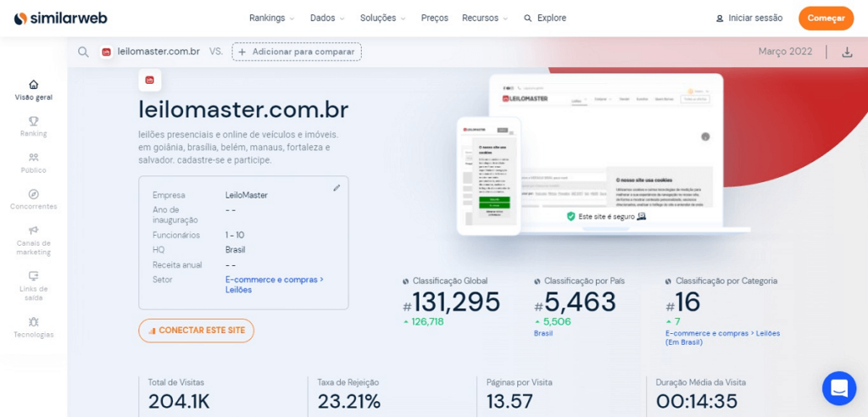Viewport: 868px width, 417px height.
Task: Click the Adicionar para comparar field
Action: (297, 52)
